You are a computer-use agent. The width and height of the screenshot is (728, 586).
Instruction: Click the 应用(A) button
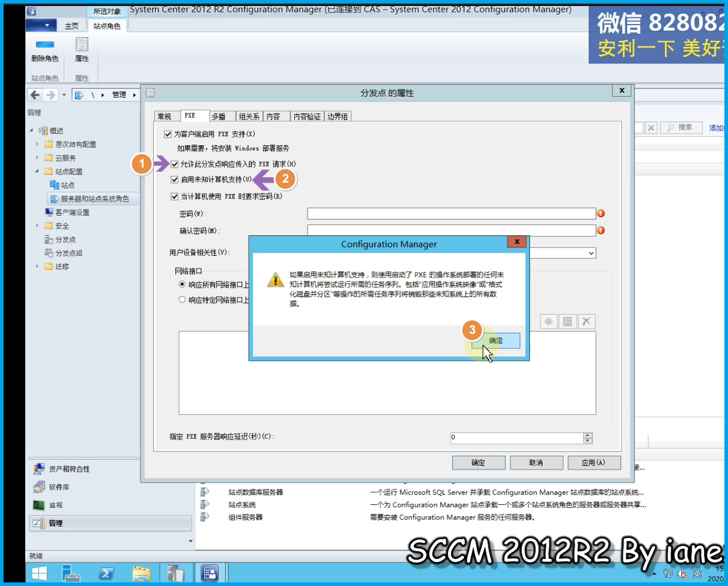tap(593, 463)
